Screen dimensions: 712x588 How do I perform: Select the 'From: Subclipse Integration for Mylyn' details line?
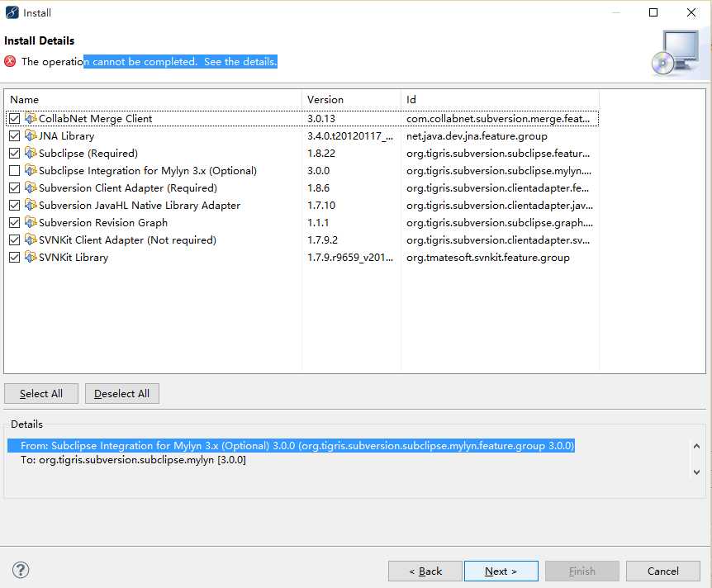(x=291, y=445)
